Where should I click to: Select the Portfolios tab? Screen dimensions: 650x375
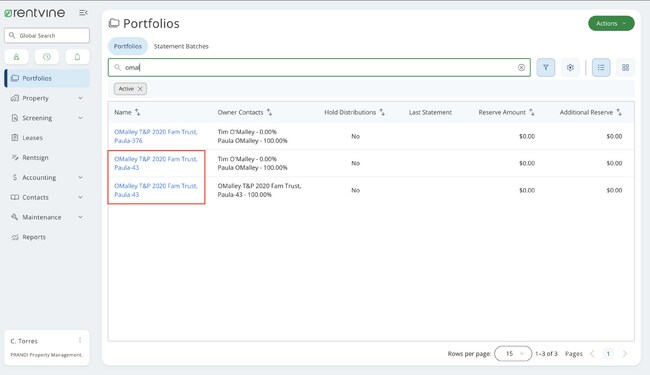point(128,46)
